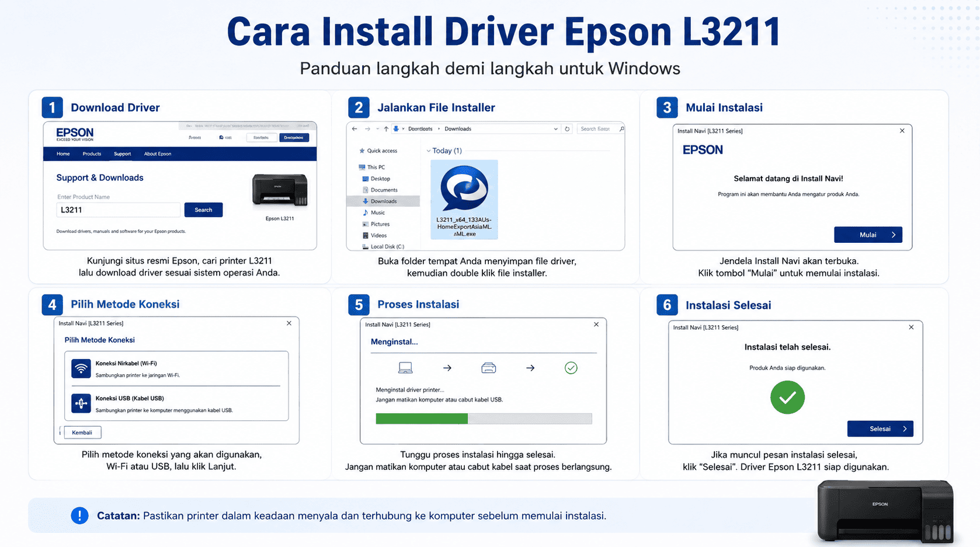Click the "Menginstal driver printer..." status text
980x547 pixels.
pos(410,390)
